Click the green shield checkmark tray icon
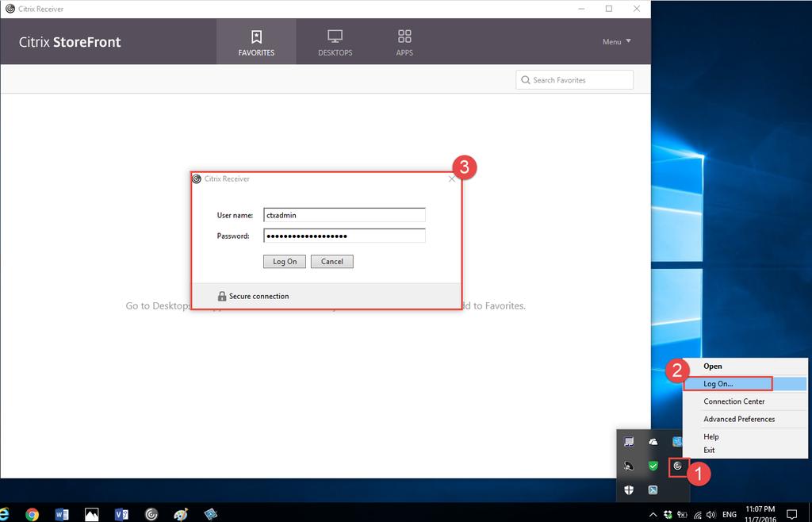812x522 pixels. [653, 466]
